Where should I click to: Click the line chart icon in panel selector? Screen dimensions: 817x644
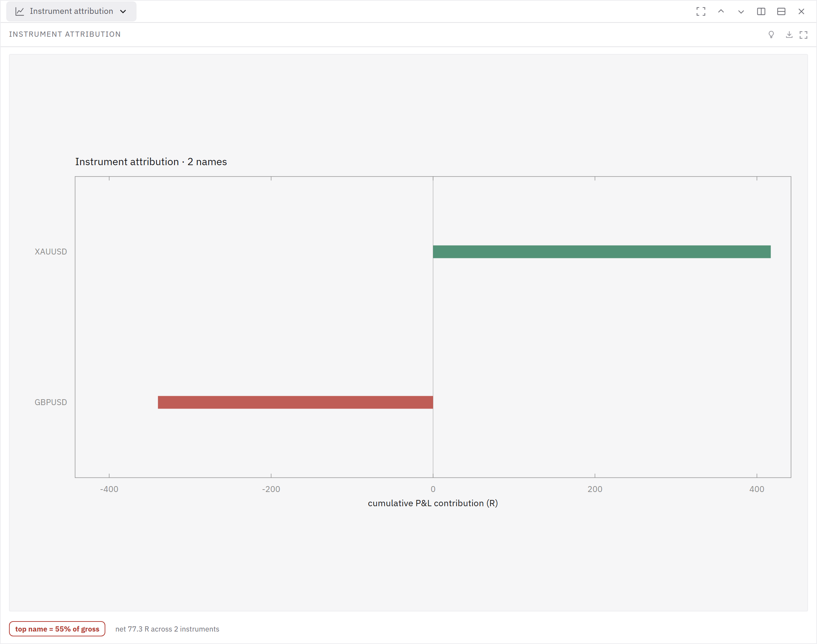click(20, 11)
